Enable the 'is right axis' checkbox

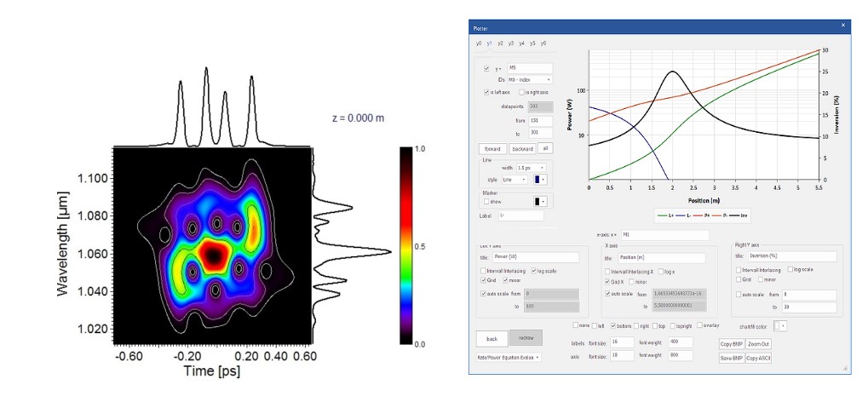pos(521,92)
